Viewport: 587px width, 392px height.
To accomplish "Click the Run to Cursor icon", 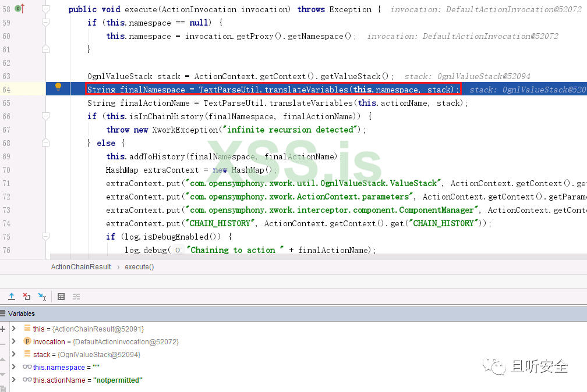I will tap(42, 297).
